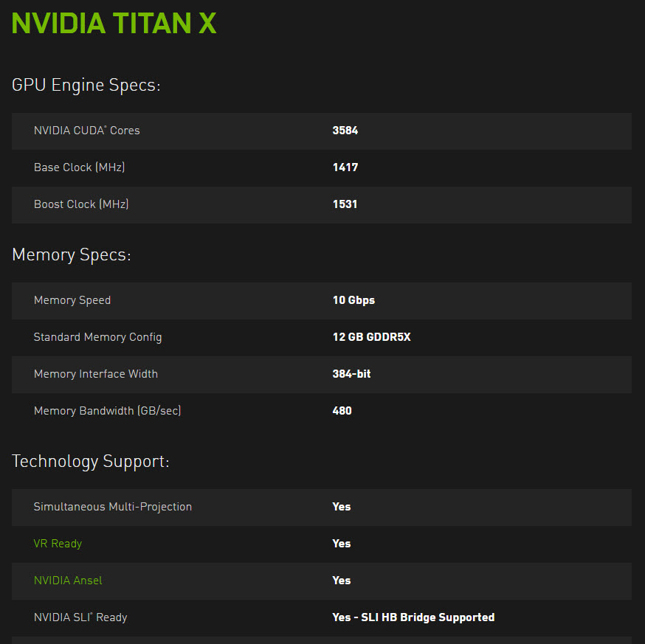Click the 10 Gbps memory speed value
The height and width of the screenshot is (644, 645).
pos(353,300)
